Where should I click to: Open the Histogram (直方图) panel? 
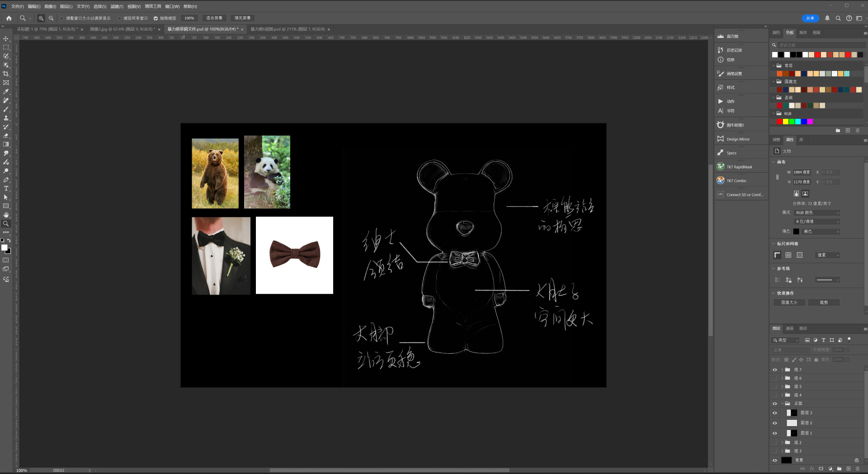(732, 36)
